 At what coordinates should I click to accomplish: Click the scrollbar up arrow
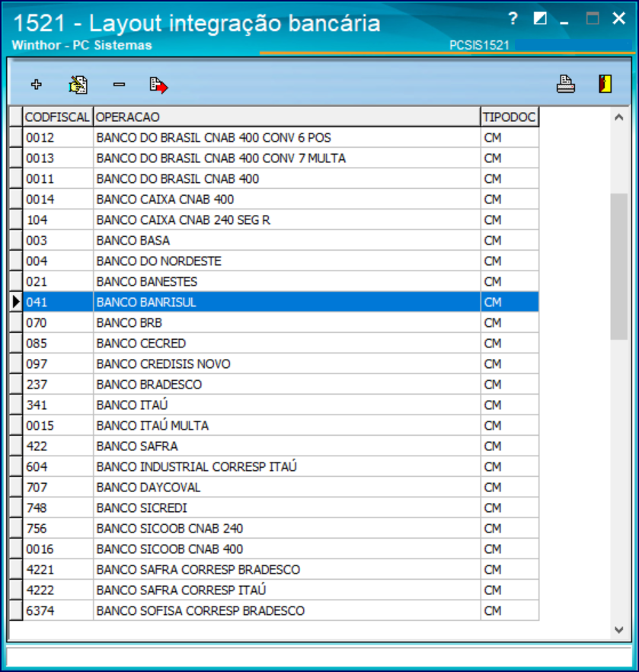pyautogui.click(x=619, y=117)
